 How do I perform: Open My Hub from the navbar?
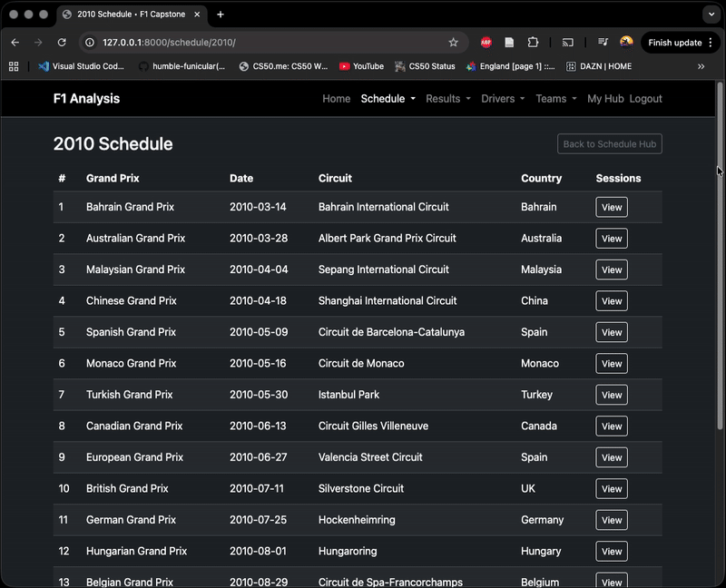tap(604, 99)
